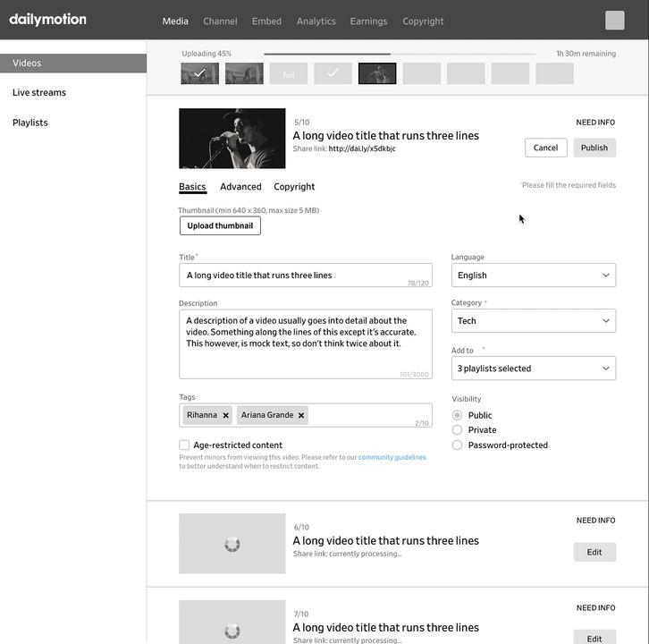Open Analytics in top navigation

tap(316, 21)
